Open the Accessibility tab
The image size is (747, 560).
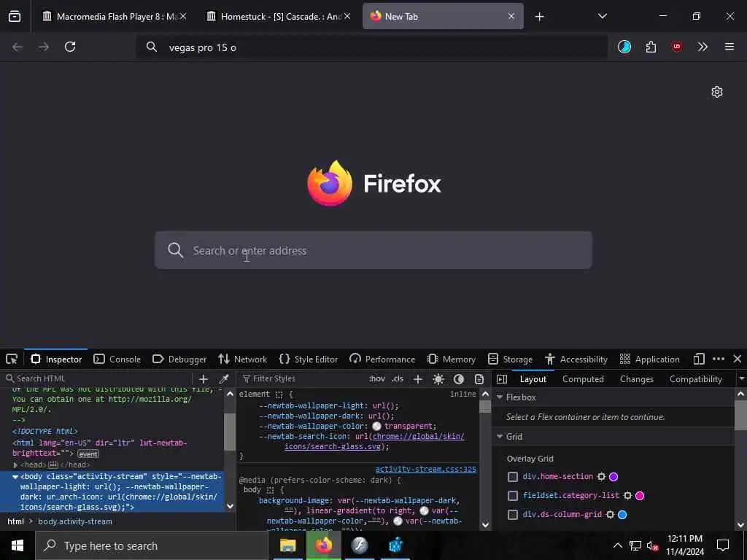click(x=576, y=359)
